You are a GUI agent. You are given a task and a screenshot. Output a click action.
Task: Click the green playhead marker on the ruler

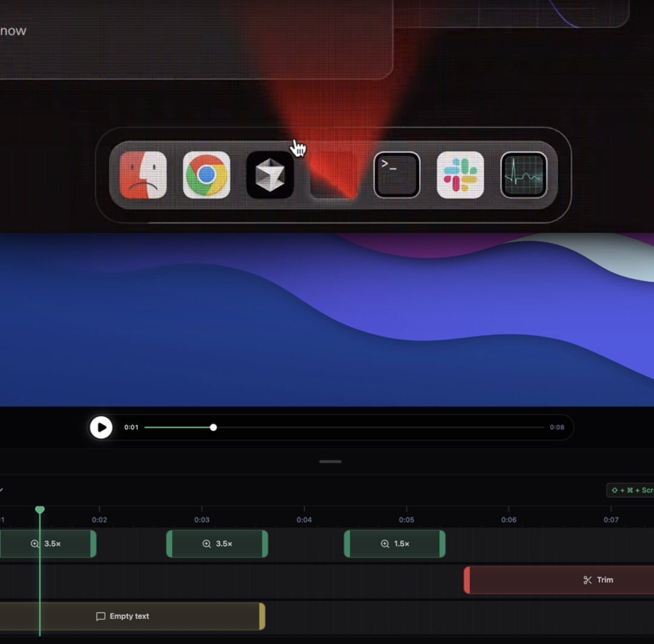pos(40,510)
